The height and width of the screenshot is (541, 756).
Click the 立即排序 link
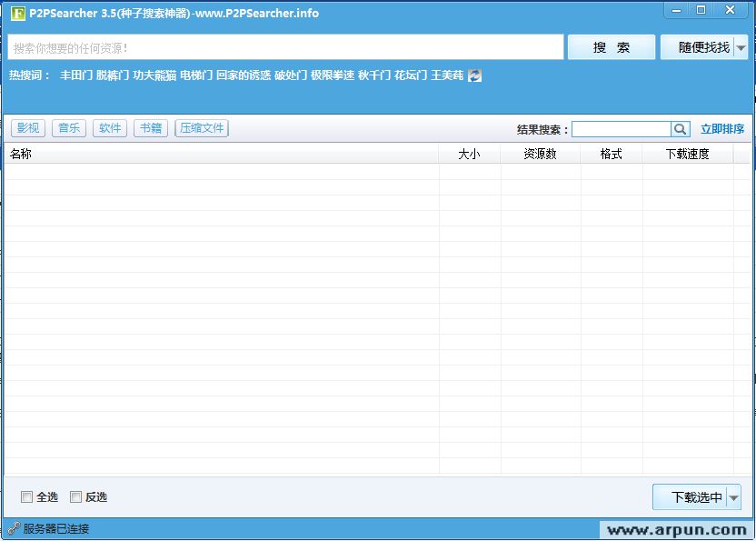(x=722, y=129)
